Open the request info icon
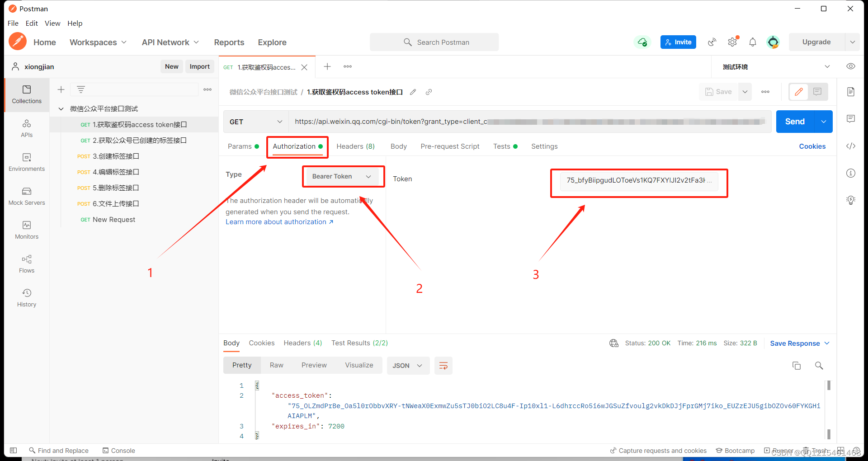868x461 pixels. pyautogui.click(x=851, y=173)
